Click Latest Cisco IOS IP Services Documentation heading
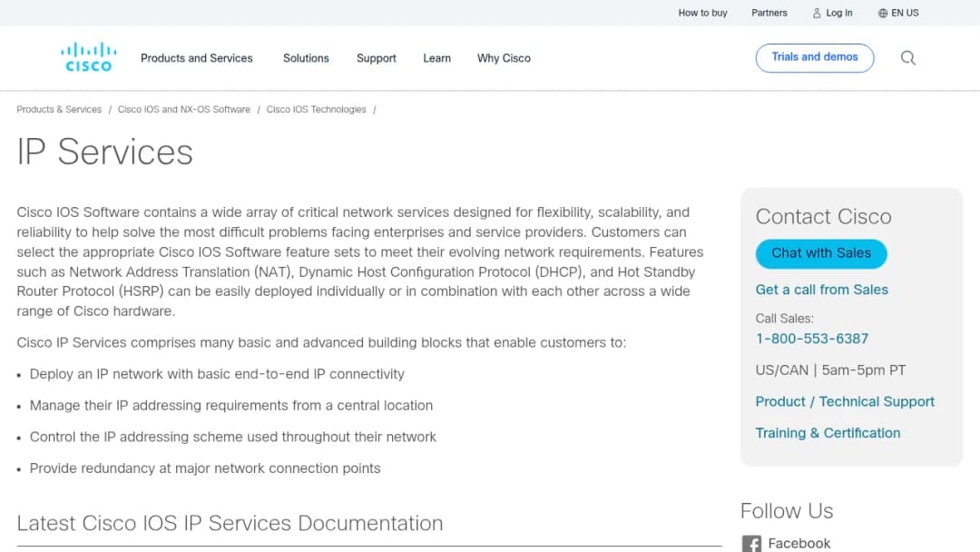 [x=230, y=523]
